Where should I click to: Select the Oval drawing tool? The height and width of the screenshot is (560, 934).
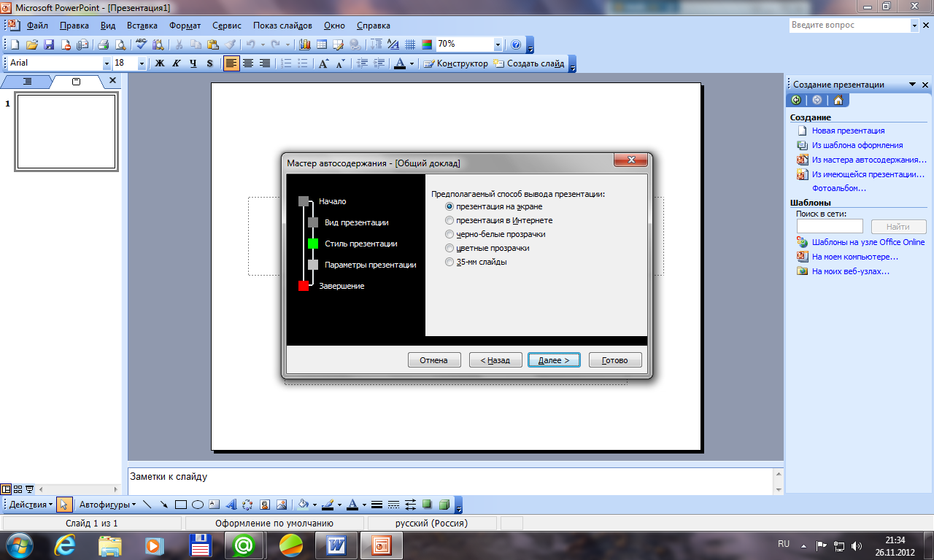pyautogui.click(x=197, y=504)
